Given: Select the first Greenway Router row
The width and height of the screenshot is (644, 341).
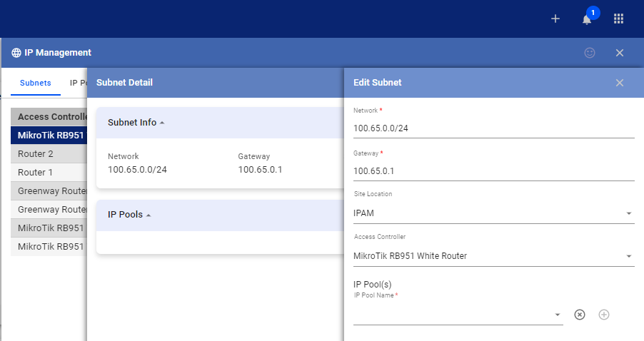Looking at the screenshot, I should 49,190.
